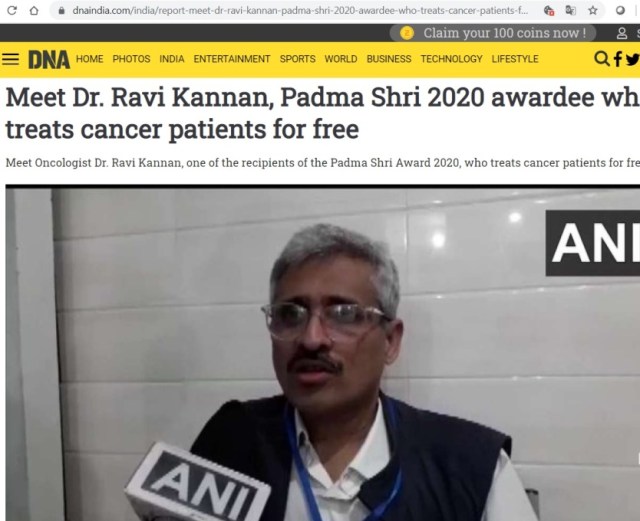Open the Dr. Ravi Kannan article photo
The image size is (640, 521).
322,353
